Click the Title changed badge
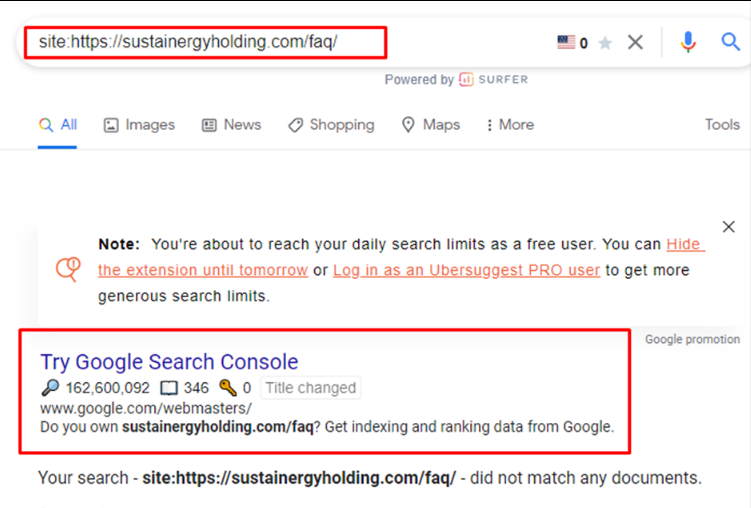Screen dimensions: 751x508 [310, 387]
